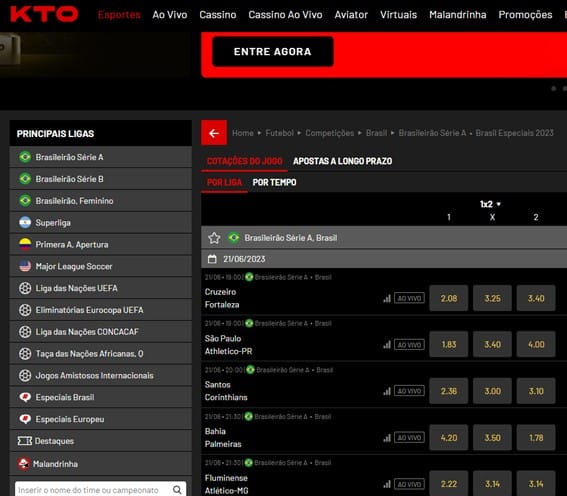
Task: Click soccer ball icon beside Liga das Nações UEFA
Action: click(x=25, y=288)
